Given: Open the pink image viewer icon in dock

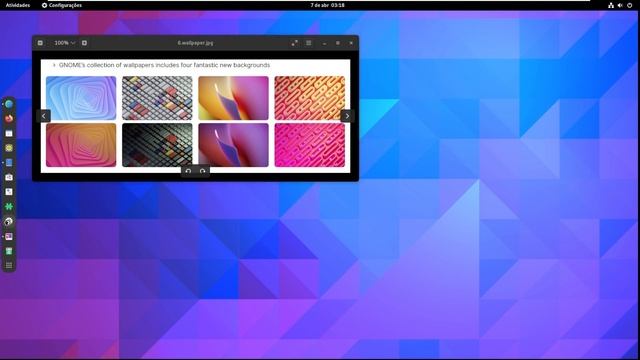Looking at the screenshot, I should [x=9, y=236].
